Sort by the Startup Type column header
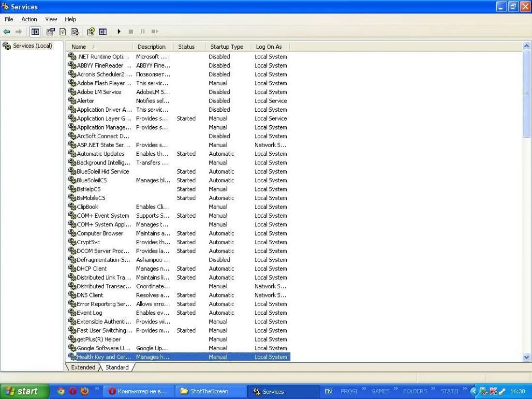 228,47
